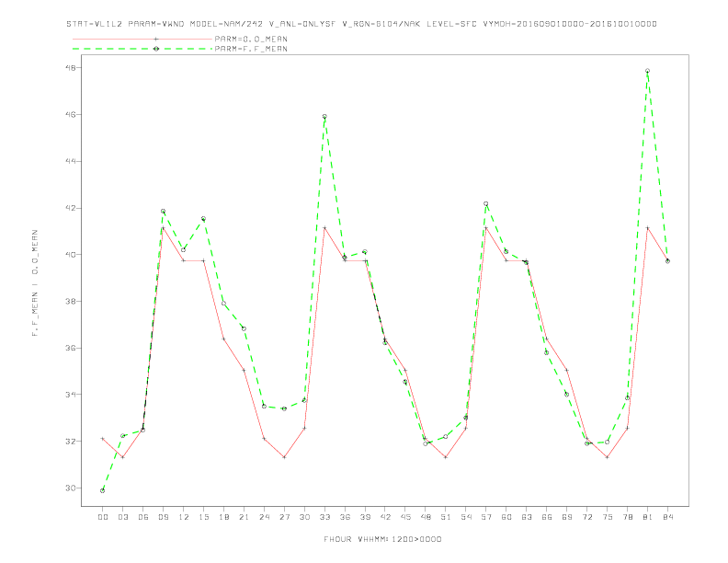Viewport: 728px width, 563px height.
Task: Select the PARM=F.F_MEAN legend label
Action: (251, 49)
